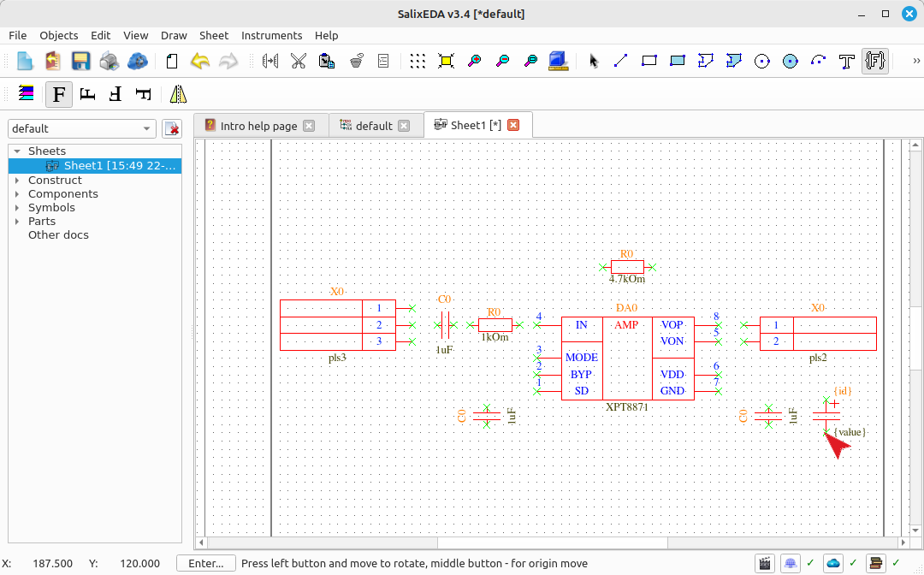Select the empty circle drawing tool
Image resolution: width=924 pixels, height=575 pixels.
pos(762,61)
